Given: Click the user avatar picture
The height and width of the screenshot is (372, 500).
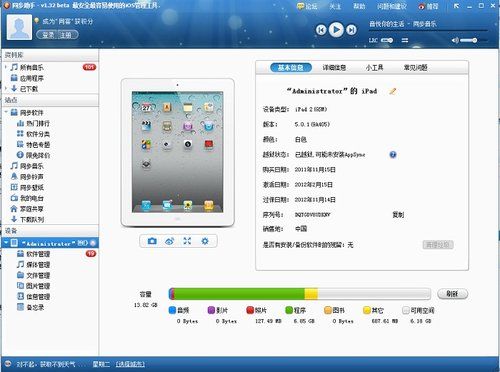Looking at the screenshot, I should (19, 28).
